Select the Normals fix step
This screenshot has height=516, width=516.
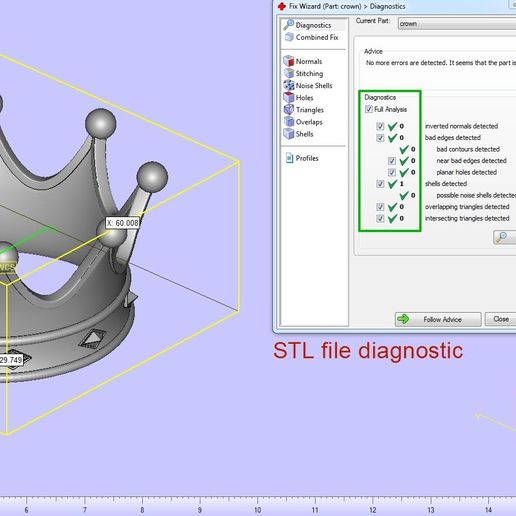(x=303, y=61)
